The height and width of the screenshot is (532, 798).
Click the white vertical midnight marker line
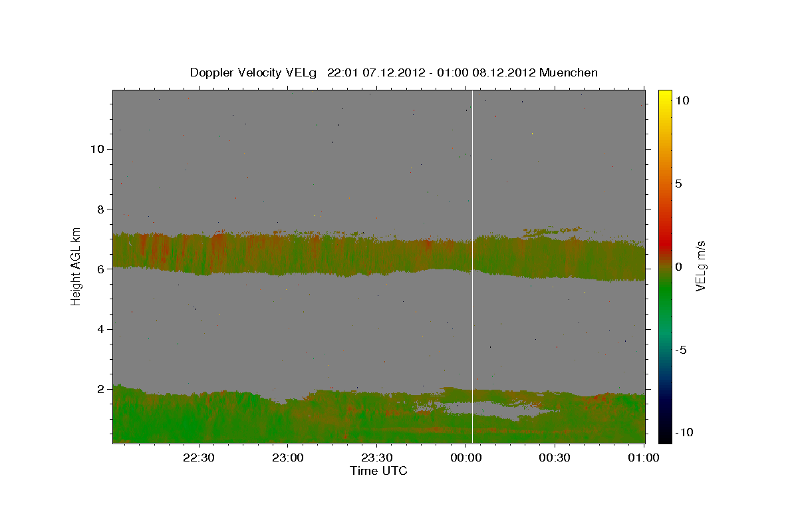pos(472,266)
